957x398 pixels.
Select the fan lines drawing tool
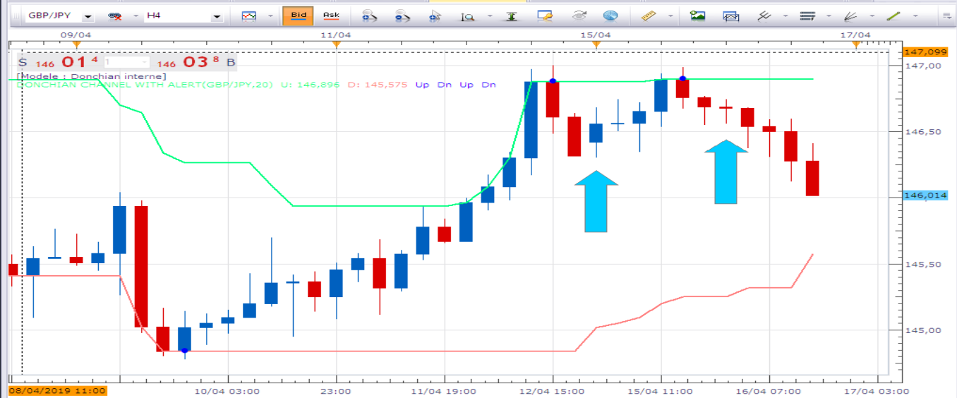point(851,16)
